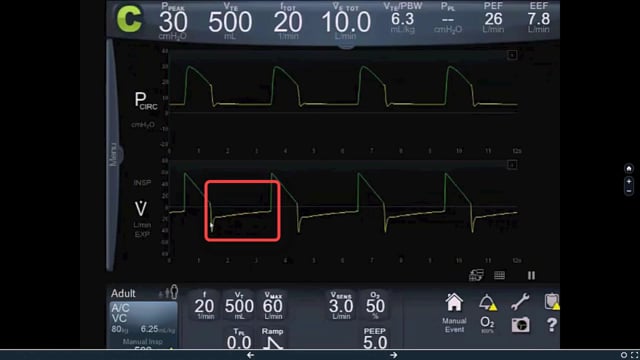Open the wrench configuration tool

(520, 302)
